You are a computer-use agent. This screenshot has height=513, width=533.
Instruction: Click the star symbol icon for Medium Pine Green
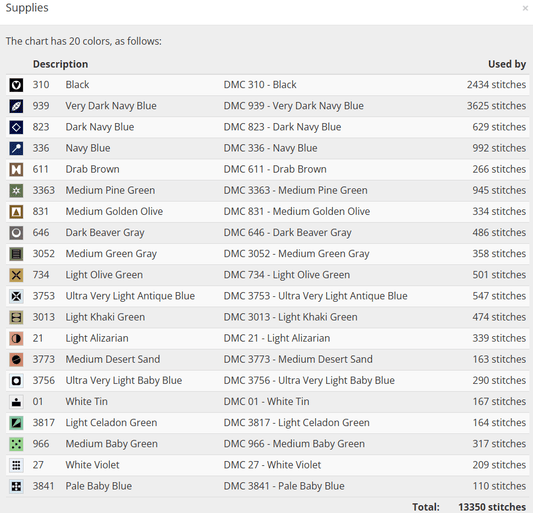pos(16,190)
